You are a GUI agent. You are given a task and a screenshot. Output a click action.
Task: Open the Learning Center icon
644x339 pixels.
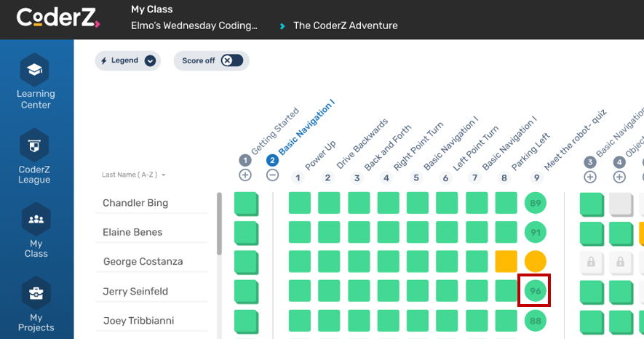coord(34,70)
